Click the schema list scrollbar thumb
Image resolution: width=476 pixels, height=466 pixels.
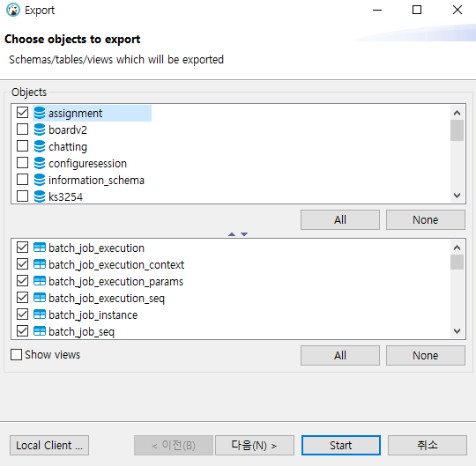click(x=457, y=130)
